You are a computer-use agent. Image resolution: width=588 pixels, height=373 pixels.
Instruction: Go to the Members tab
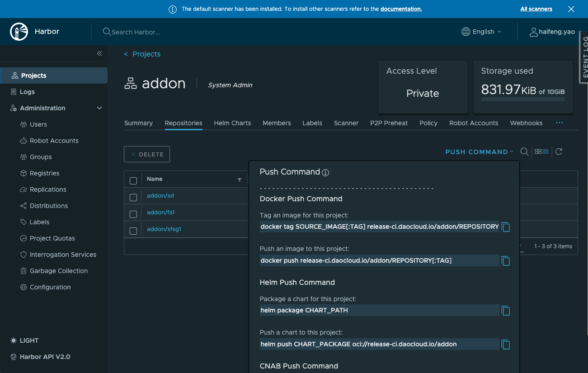pyautogui.click(x=277, y=123)
